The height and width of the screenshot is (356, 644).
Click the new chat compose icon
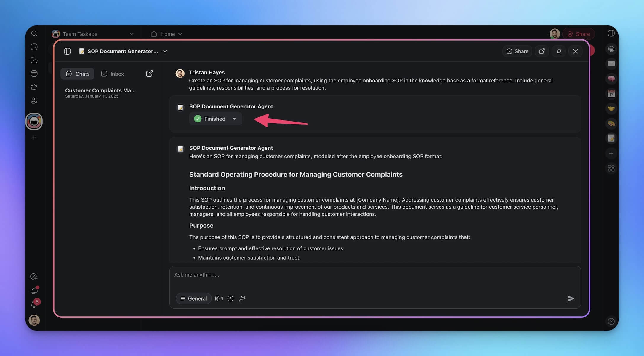point(149,74)
